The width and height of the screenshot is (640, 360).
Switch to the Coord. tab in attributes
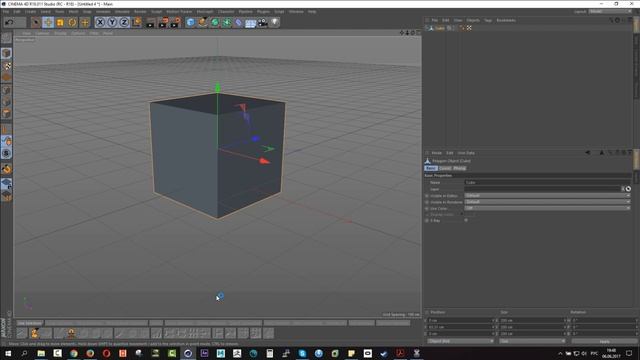[x=445, y=168]
